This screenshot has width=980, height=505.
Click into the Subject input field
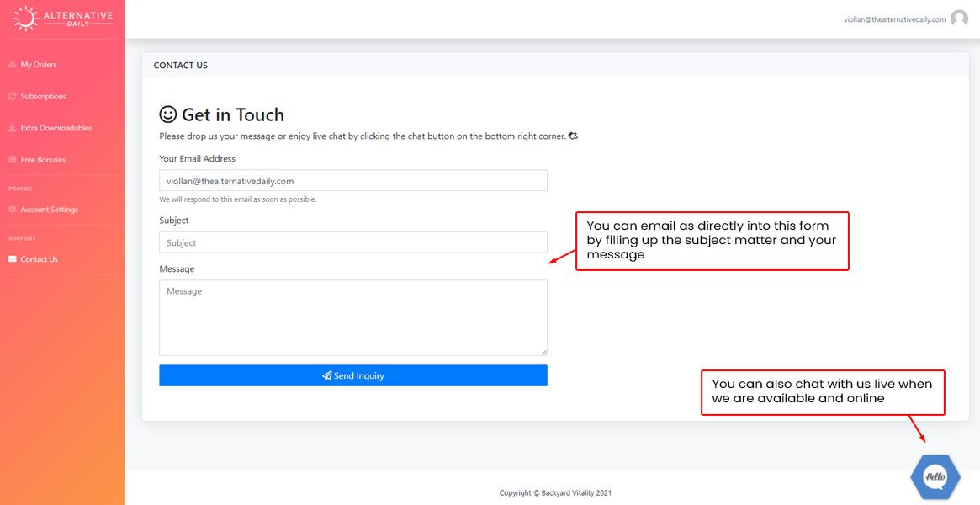352,243
